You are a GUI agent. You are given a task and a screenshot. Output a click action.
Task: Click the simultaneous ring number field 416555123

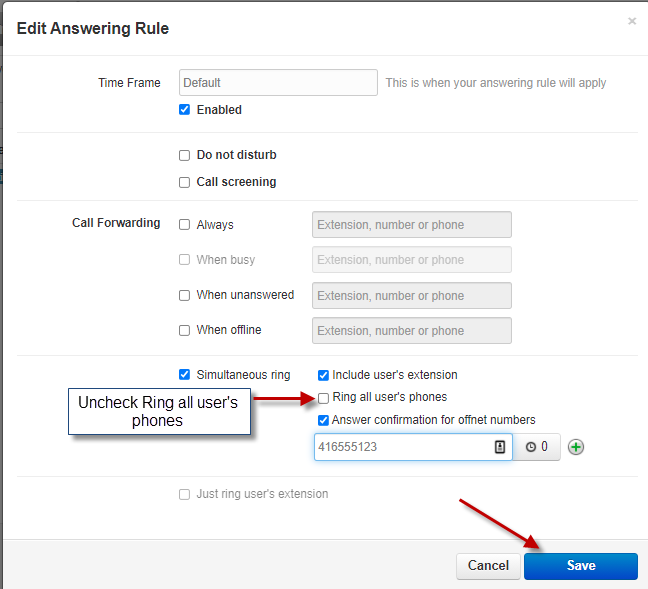point(400,447)
